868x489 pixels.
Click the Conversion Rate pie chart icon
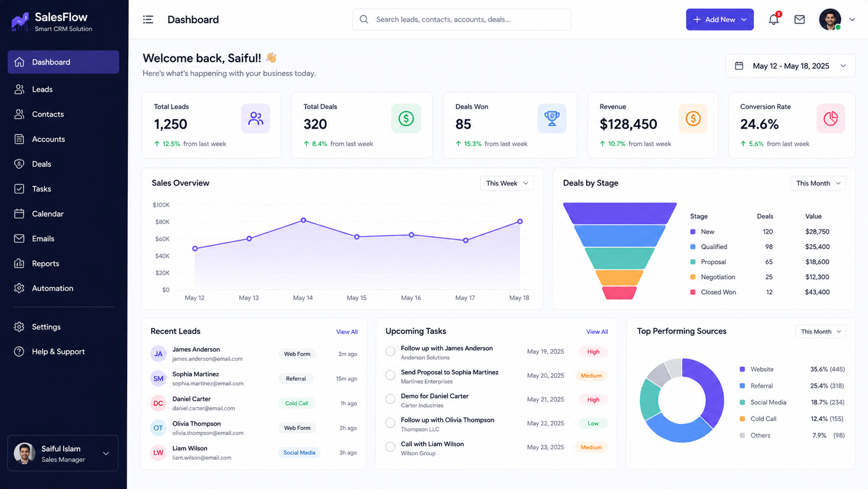[830, 118]
